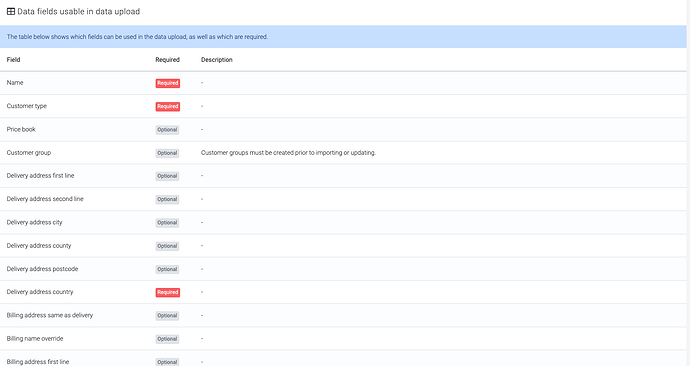Select Billing name override label
This screenshot has height=366, width=690.
click(35, 338)
